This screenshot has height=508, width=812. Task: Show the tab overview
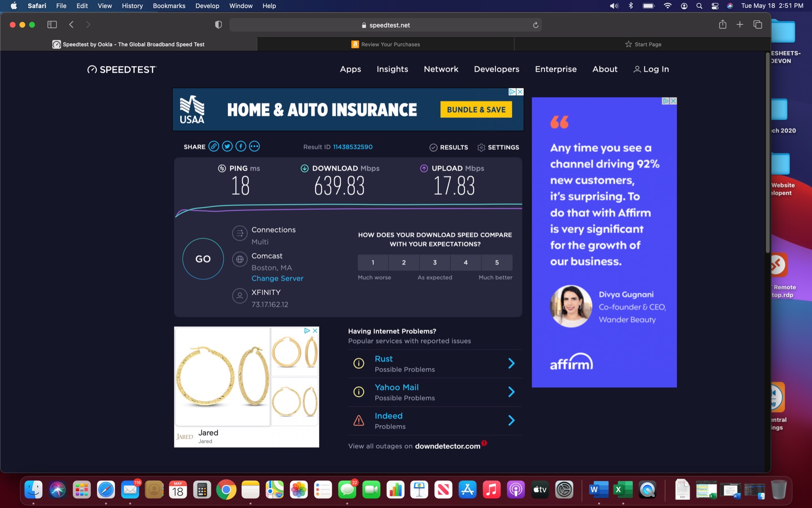click(x=758, y=25)
